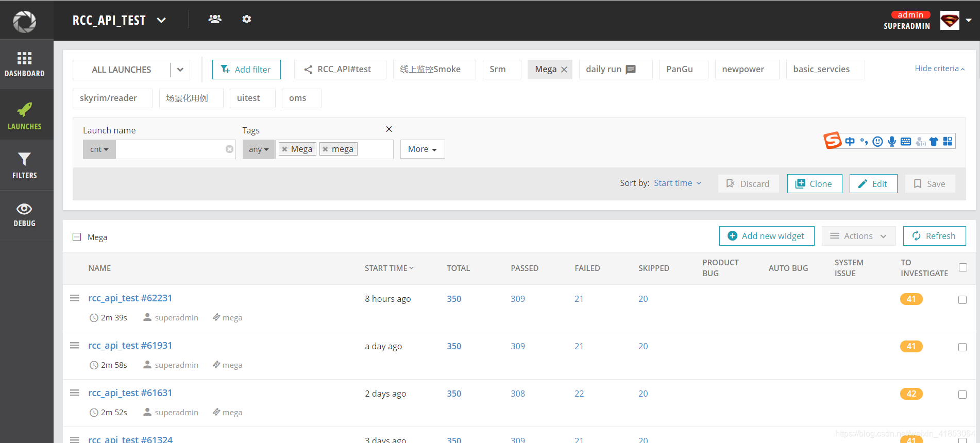Open Sogou skin shirt icon
The width and height of the screenshot is (980, 443).
pyautogui.click(x=934, y=141)
